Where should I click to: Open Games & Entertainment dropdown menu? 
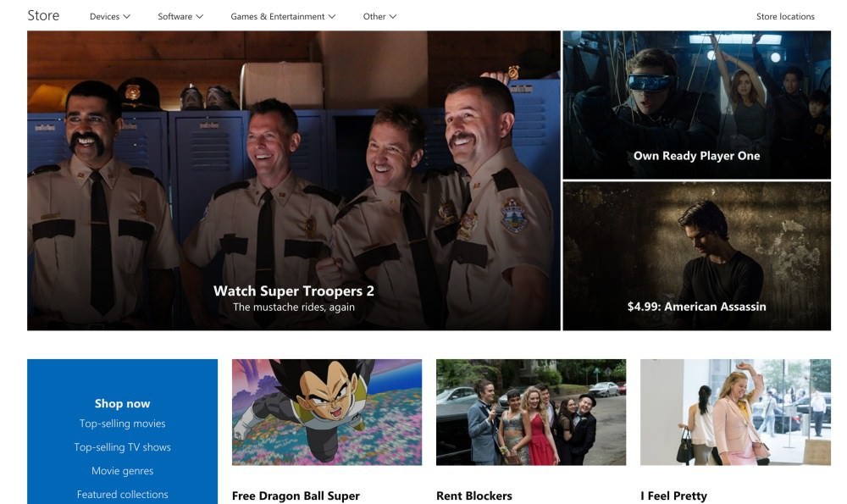point(283,16)
